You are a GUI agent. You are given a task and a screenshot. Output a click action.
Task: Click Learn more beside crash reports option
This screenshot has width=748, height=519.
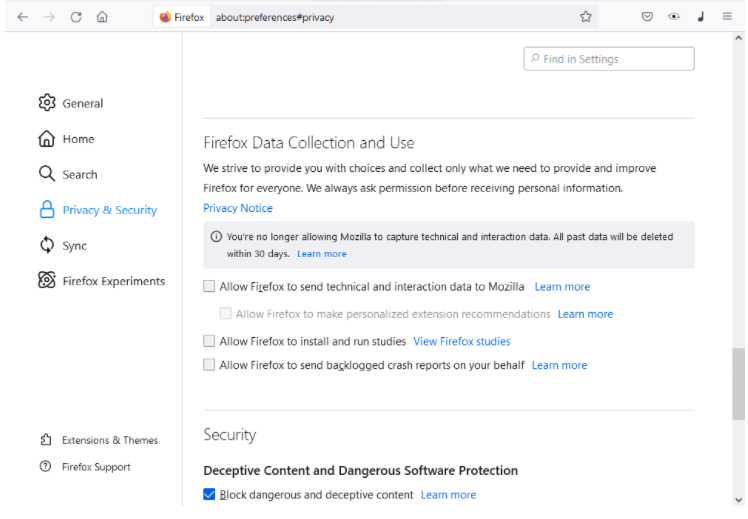[559, 365]
